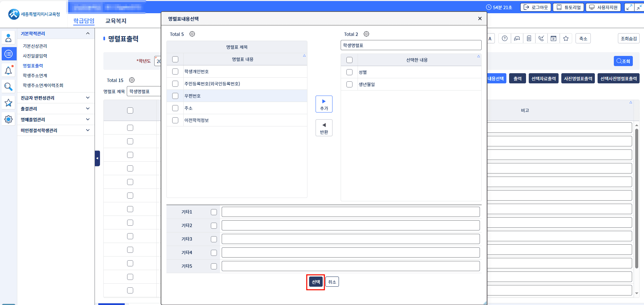Click the 사용자지원 button
The image size is (644, 305).
[603, 7]
